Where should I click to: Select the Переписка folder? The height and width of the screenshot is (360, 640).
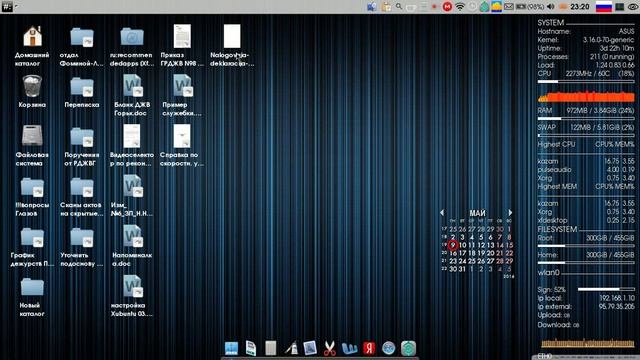[x=82, y=92]
